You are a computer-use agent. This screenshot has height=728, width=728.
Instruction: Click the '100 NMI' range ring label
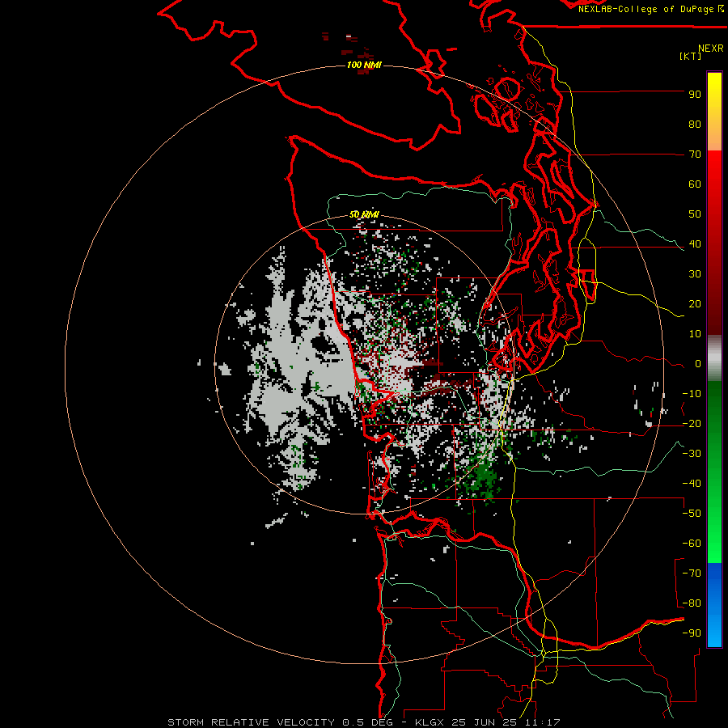[x=364, y=65]
